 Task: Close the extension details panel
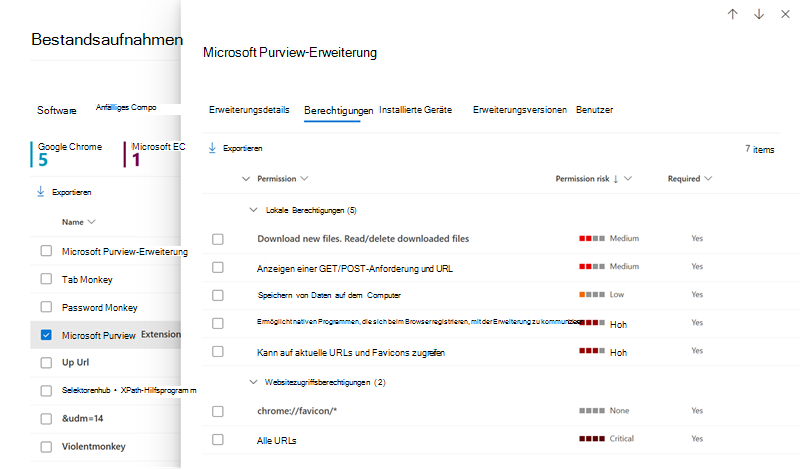coord(786,14)
